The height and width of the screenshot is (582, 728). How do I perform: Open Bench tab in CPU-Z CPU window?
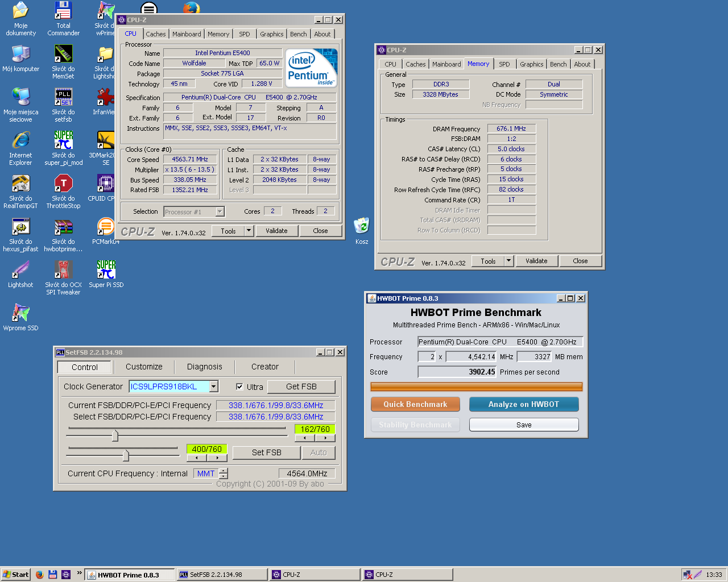[298, 34]
